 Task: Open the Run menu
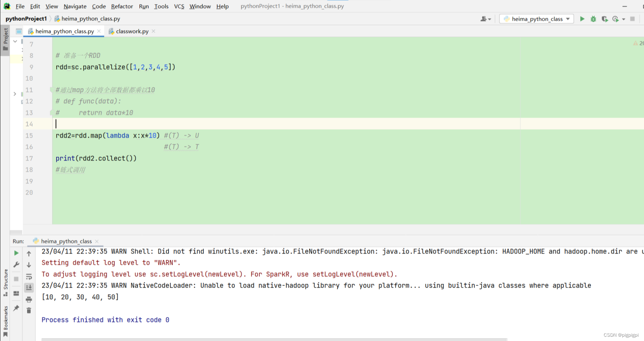coord(144,6)
